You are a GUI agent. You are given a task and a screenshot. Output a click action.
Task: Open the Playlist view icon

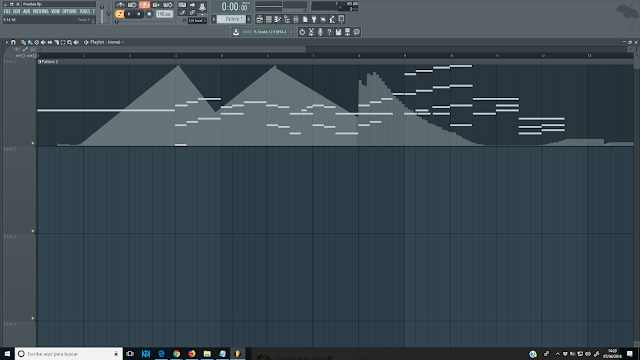coord(260,20)
